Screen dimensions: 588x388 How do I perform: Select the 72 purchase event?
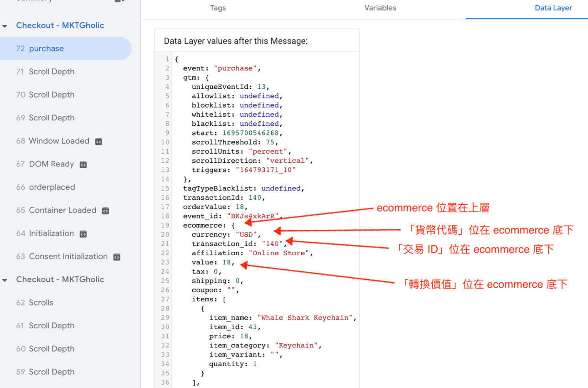(x=66, y=48)
